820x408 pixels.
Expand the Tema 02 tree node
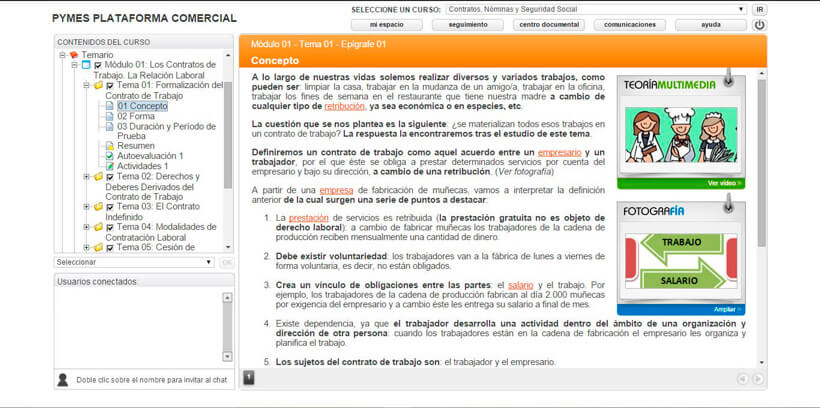click(86, 177)
